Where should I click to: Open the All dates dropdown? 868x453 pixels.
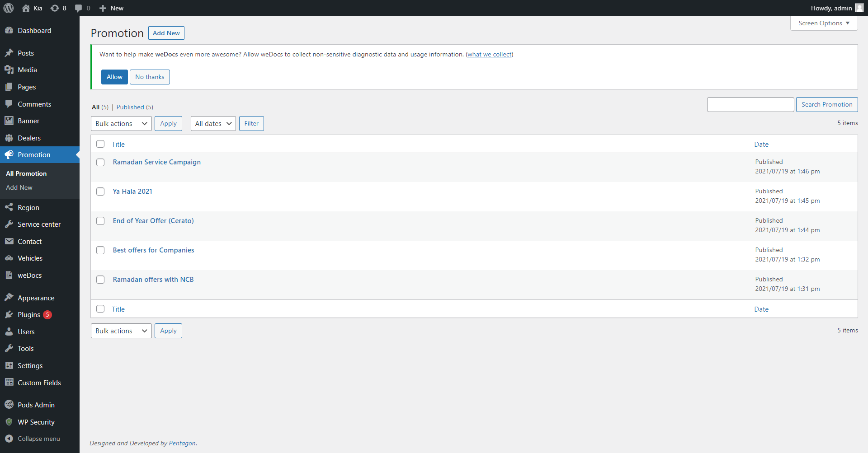tap(213, 123)
